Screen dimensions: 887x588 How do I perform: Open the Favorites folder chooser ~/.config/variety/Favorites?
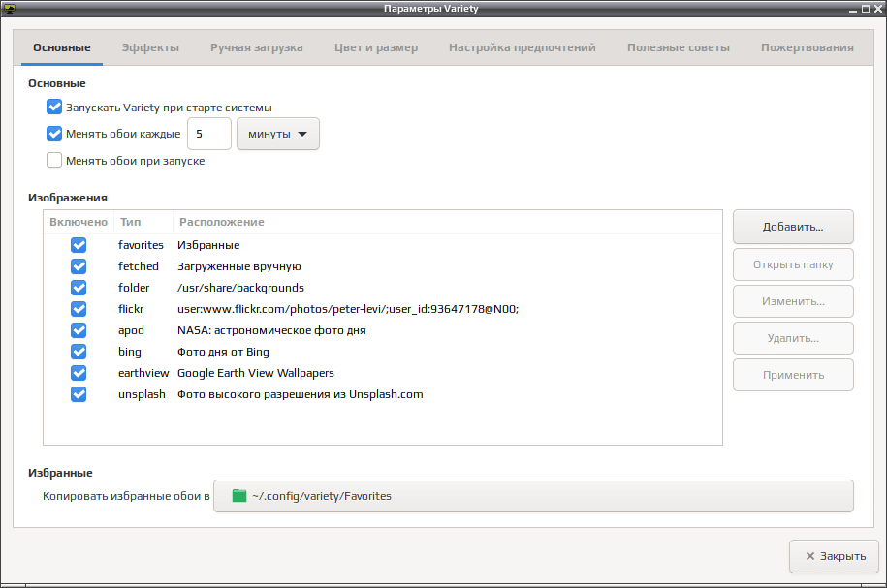coord(533,496)
